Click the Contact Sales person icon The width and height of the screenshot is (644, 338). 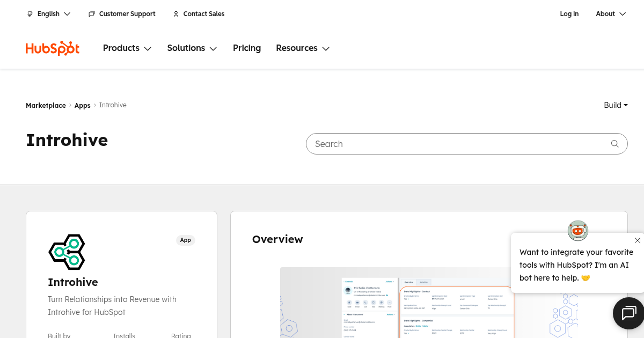pos(176,14)
